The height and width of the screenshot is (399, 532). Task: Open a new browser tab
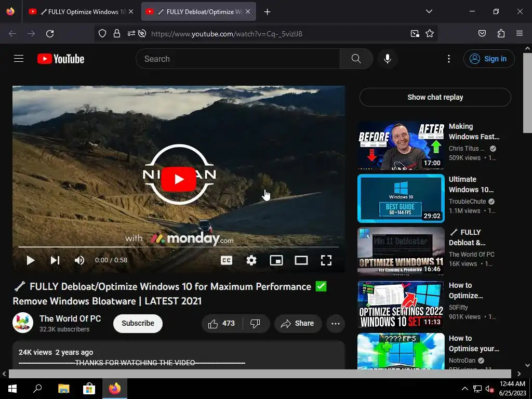268,12
